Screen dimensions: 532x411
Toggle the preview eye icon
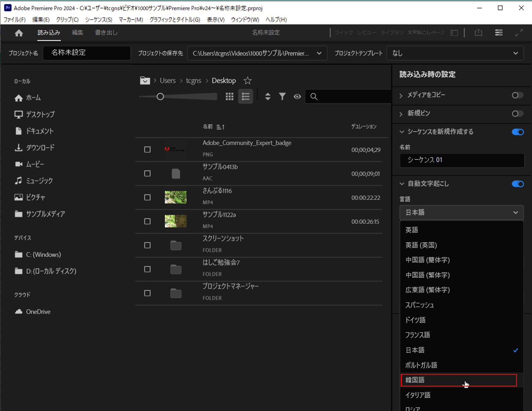pos(297,96)
